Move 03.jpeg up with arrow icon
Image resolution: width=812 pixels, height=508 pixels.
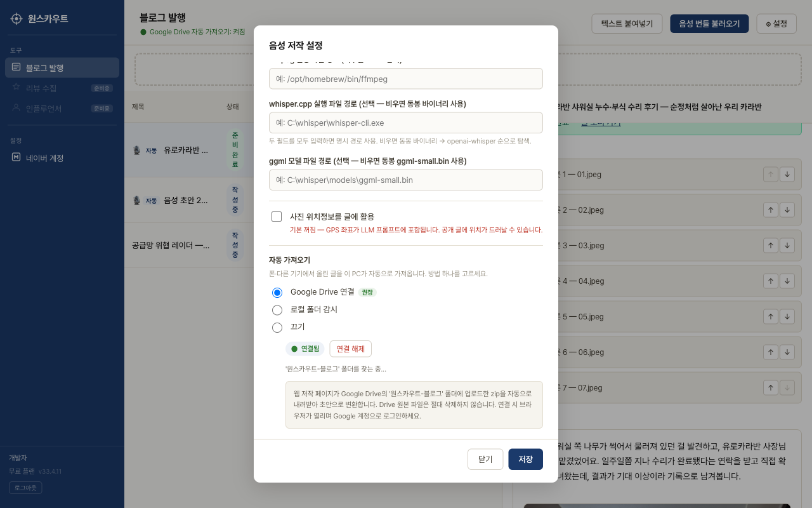pos(771,246)
